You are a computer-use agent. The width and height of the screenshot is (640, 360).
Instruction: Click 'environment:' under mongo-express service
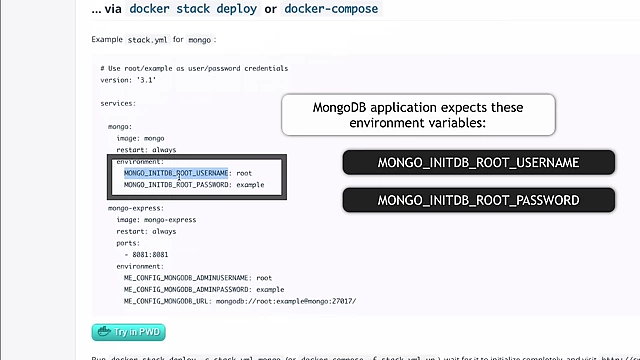(140, 266)
